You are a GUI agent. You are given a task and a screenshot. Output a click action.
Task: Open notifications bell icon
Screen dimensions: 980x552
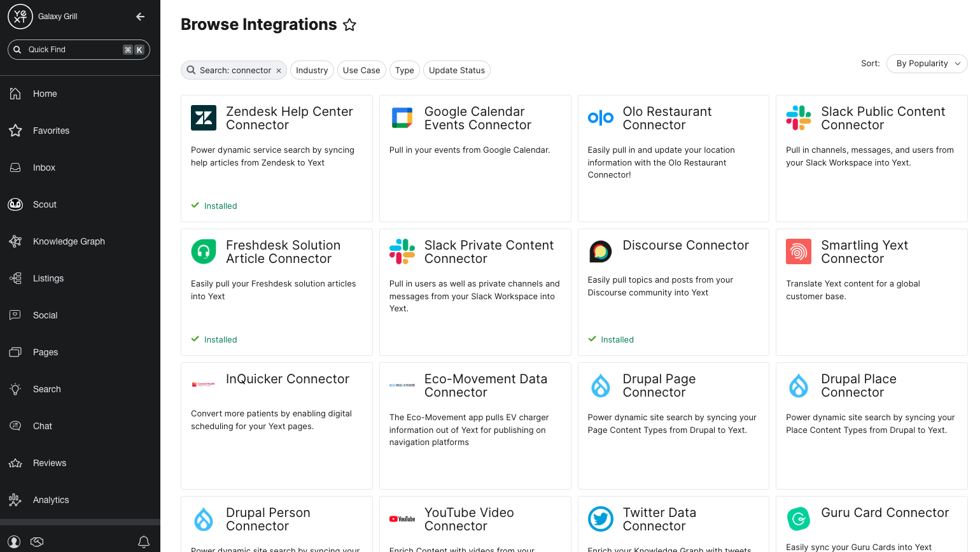pyautogui.click(x=144, y=542)
